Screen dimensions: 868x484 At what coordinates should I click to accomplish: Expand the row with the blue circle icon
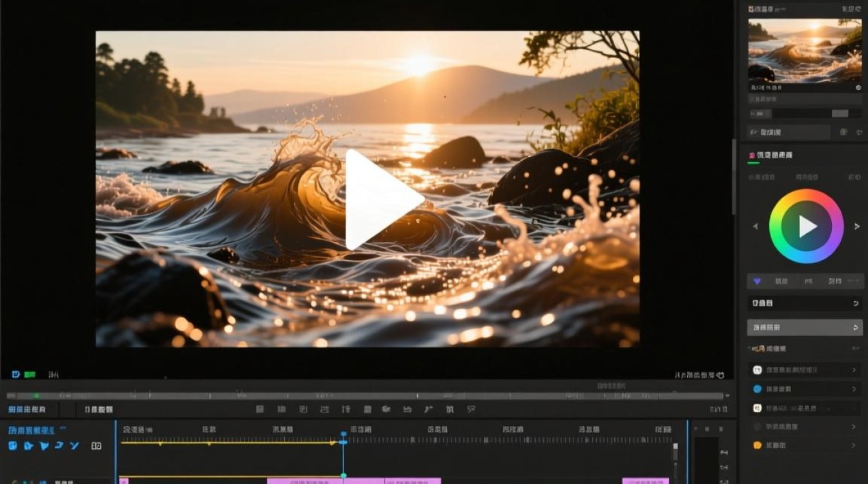click(803, 389)
